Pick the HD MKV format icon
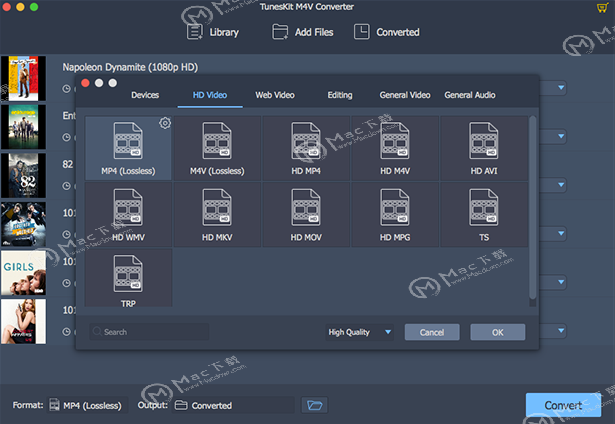 (217, 207)
